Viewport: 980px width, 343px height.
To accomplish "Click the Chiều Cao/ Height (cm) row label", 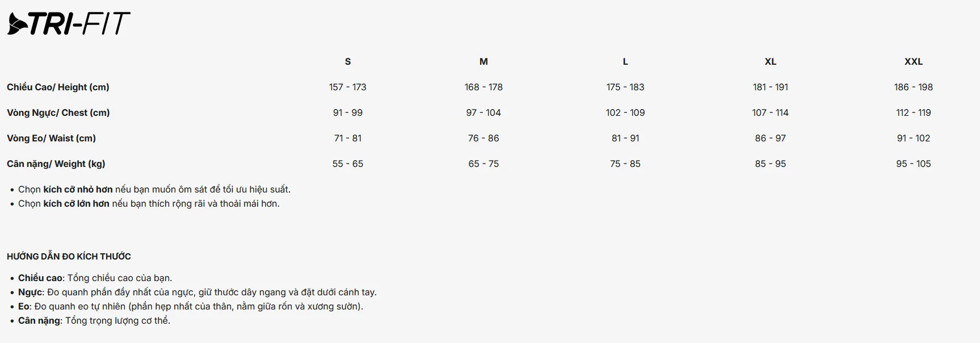I will tap(58, 87).
